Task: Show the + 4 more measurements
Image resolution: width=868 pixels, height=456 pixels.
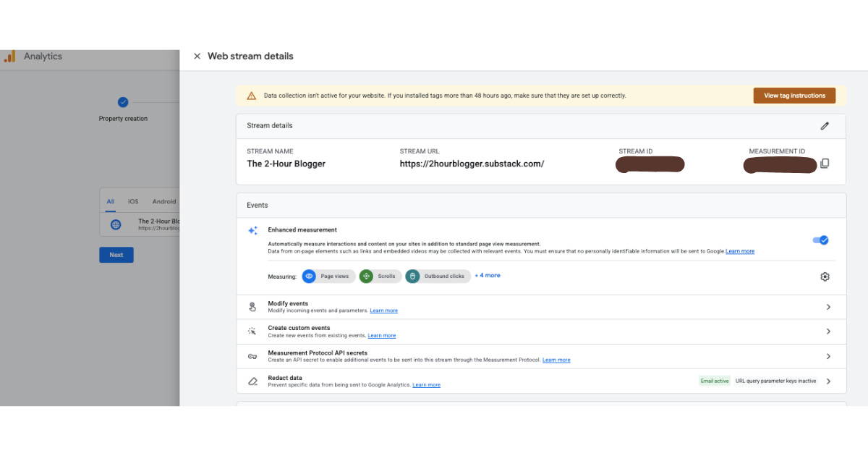Action: click(x=488, y=276)
